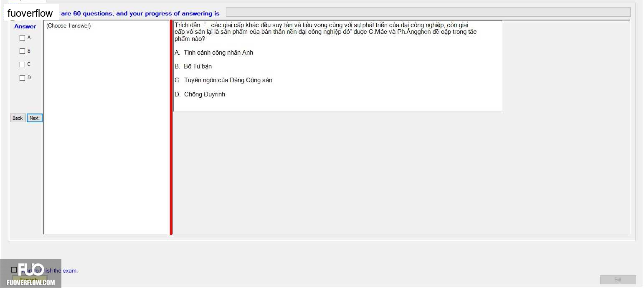The image size is (644, 288).
Task: Click option text Bộ Tư bản
Action: click(x=198, y=66)
